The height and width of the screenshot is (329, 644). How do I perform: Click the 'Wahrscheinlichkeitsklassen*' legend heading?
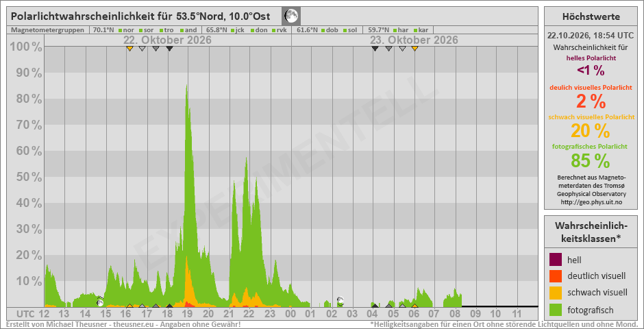591,232
